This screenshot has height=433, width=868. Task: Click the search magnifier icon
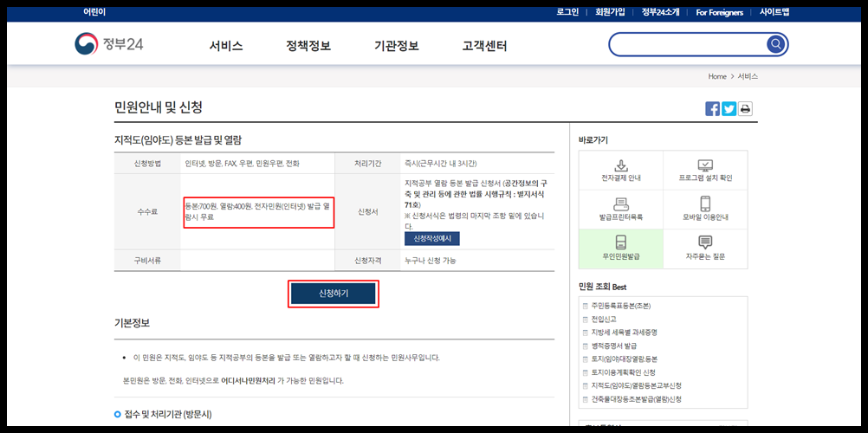(x=775, y=44)
